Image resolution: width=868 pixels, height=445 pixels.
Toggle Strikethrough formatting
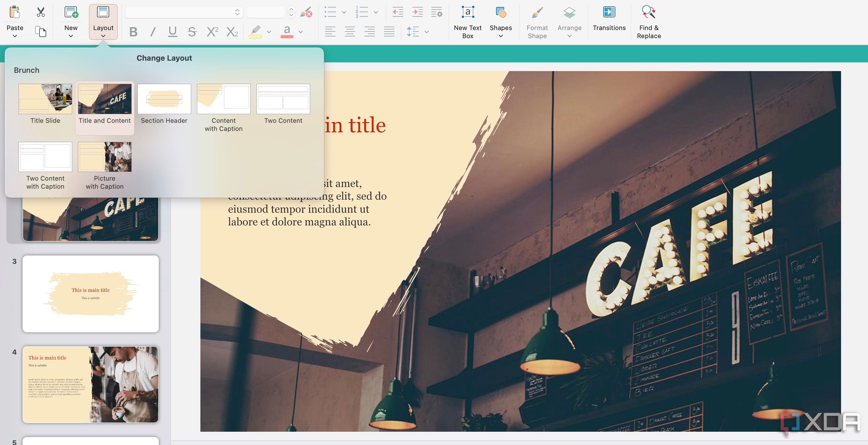(192, 32)
